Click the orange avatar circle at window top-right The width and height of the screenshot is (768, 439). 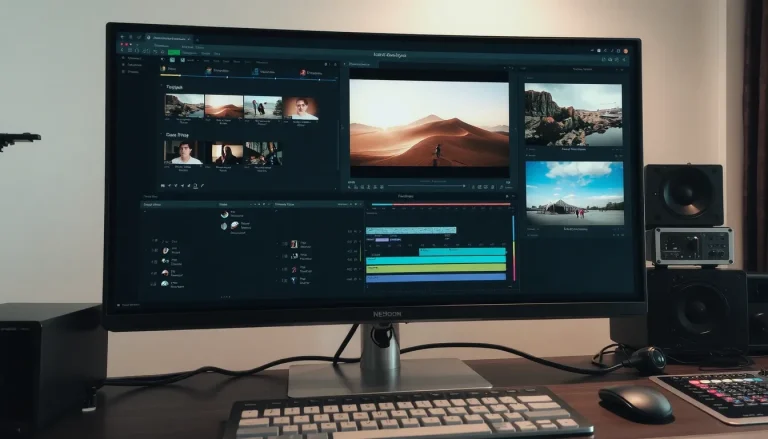(625, 51)
